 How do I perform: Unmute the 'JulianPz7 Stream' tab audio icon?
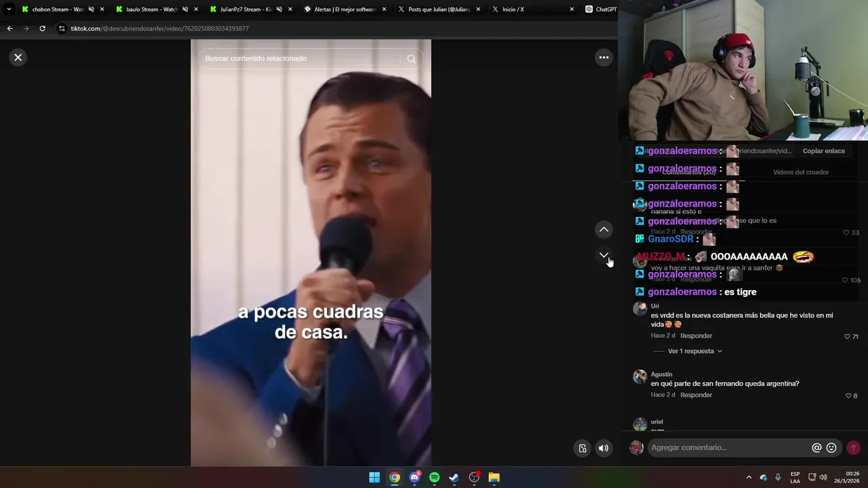(x=279, y=9)
